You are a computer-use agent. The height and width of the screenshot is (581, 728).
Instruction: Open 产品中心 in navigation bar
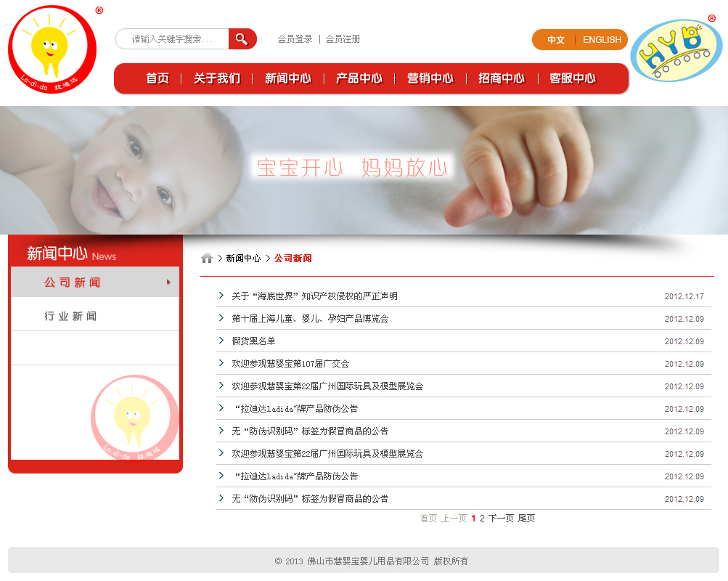click(x=359, y=78)
